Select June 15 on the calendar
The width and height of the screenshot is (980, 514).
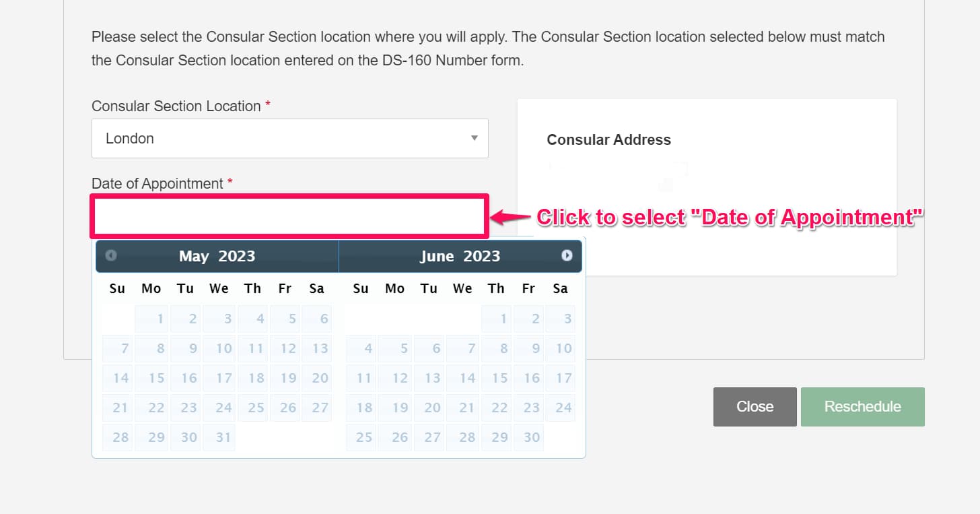click(496, 378)
